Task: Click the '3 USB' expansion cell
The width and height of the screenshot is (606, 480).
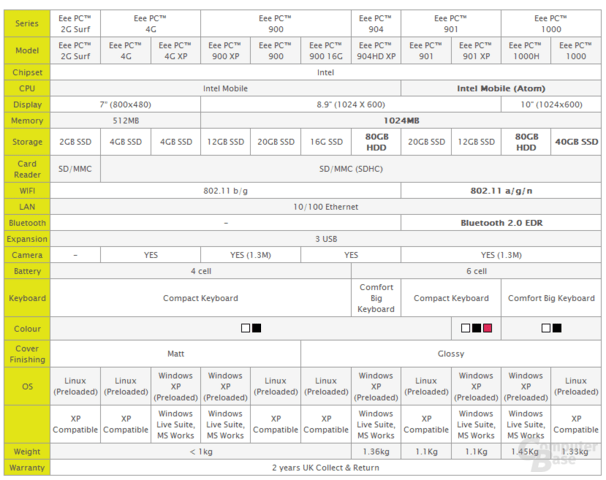Action: [x=325, y=239]
